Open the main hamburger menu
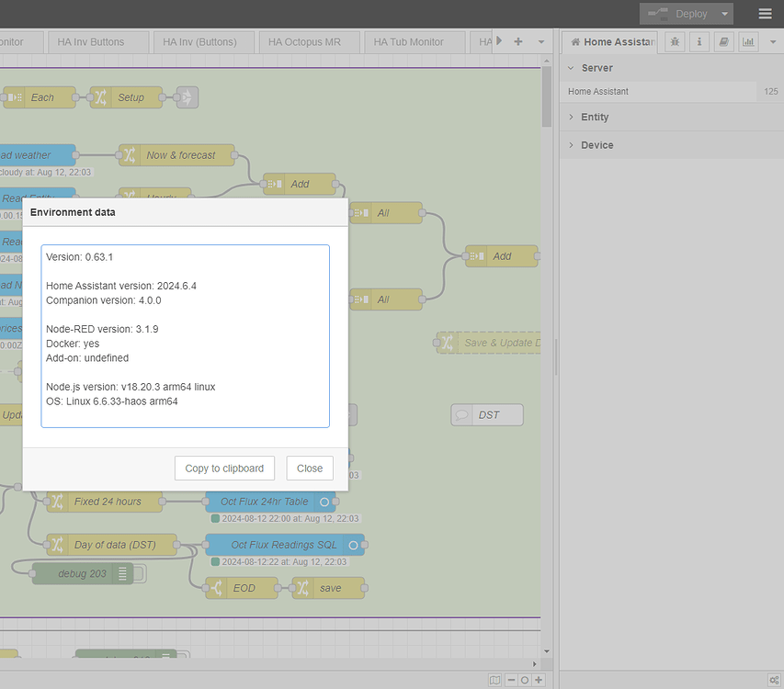 click(765, 14)
